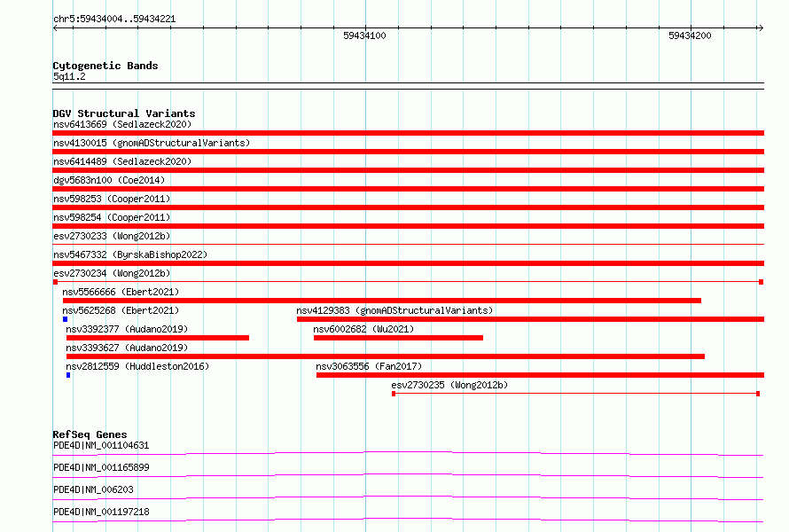
Task: Click the DGV Structural Variants track title
Action: 124,113
